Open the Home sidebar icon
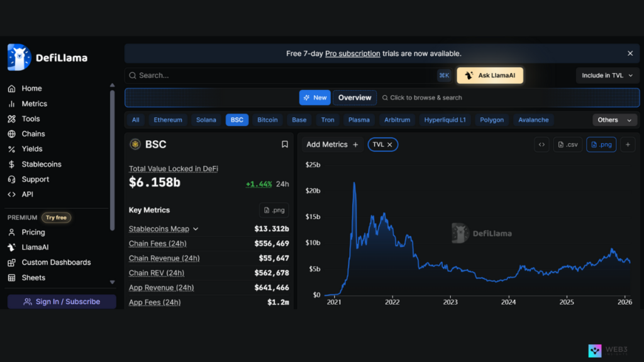644x362 pixels. tap(12, 89)
